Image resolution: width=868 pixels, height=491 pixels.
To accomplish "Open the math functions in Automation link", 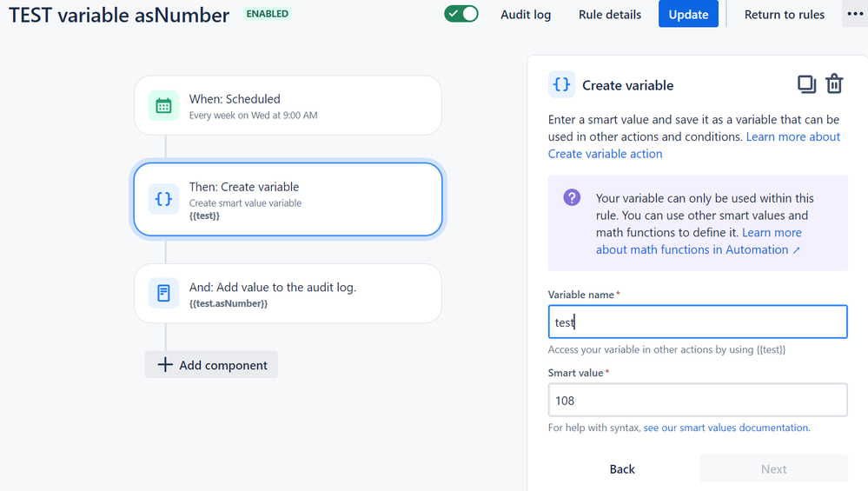I will pyautogui.click(x=692, y=249).
